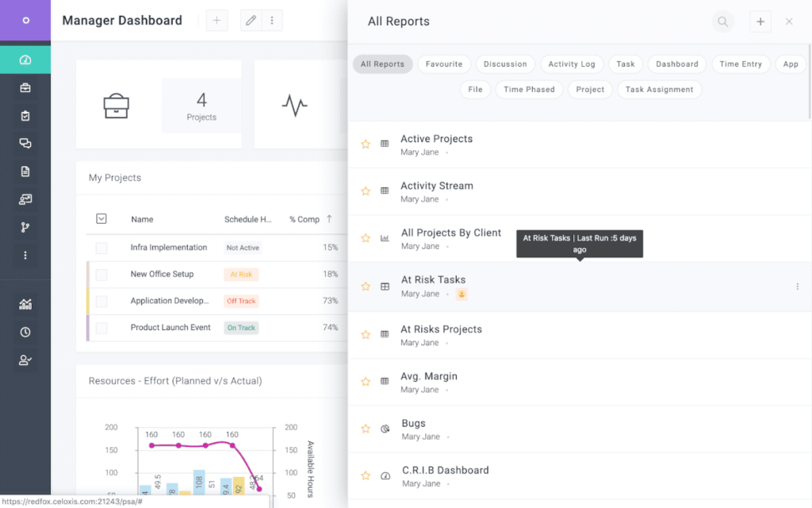Click the chart icon beside All Projects By Client

click(x=385, y=238)
